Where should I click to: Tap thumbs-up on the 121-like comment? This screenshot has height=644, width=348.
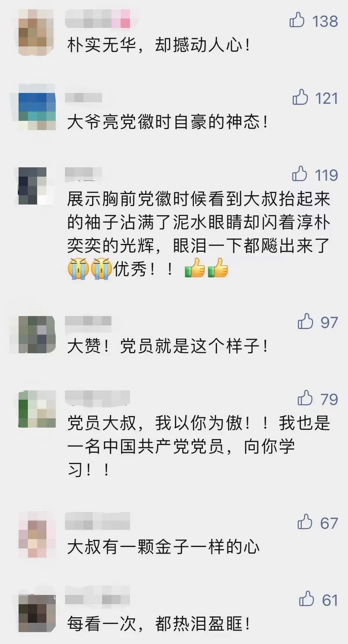point(300,97)
